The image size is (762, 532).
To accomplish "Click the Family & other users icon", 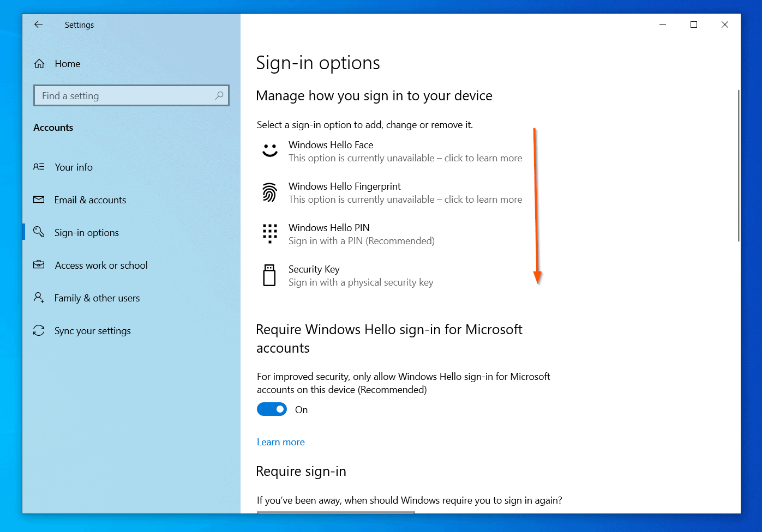I will (x=39, y=298).
